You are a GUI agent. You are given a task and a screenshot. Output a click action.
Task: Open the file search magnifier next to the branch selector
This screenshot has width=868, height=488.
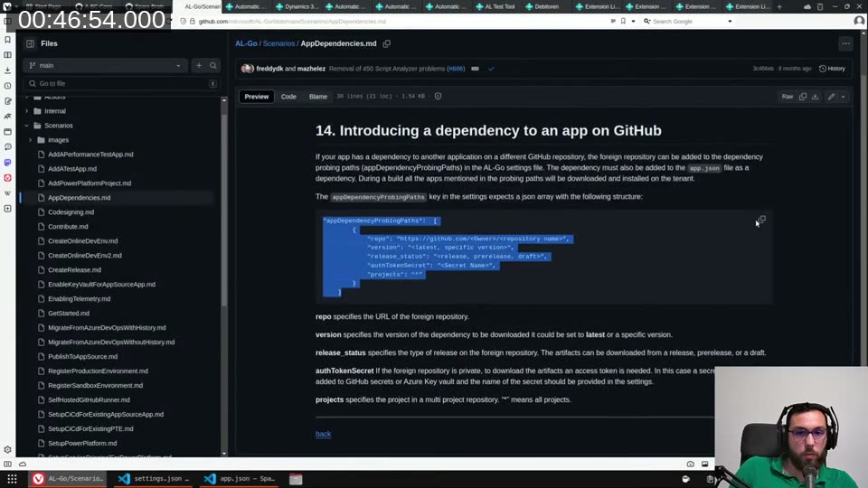click(213, 65)
